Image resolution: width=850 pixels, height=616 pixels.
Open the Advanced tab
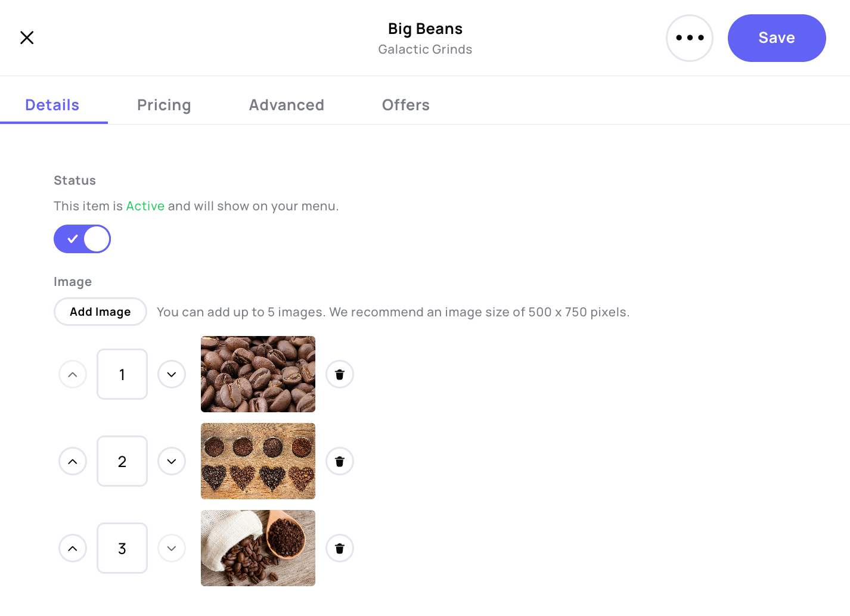click(287, 105)
